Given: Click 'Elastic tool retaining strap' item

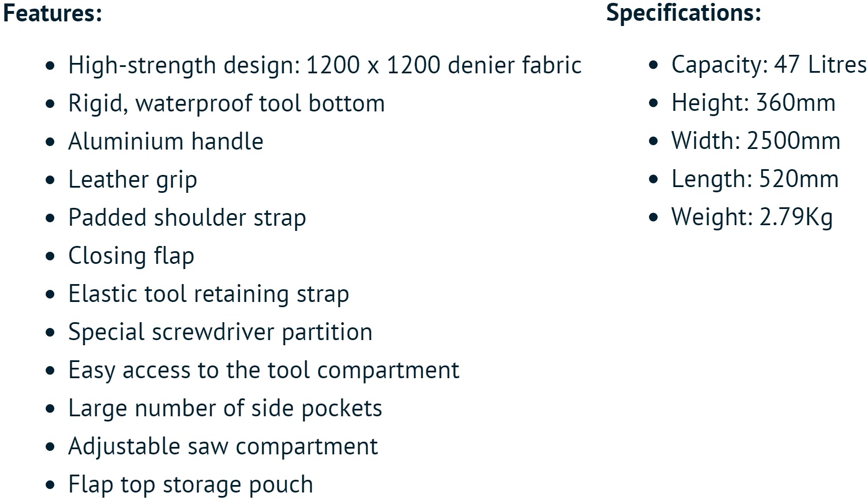Looking at the screenshot, I should [x=208, y=294].
